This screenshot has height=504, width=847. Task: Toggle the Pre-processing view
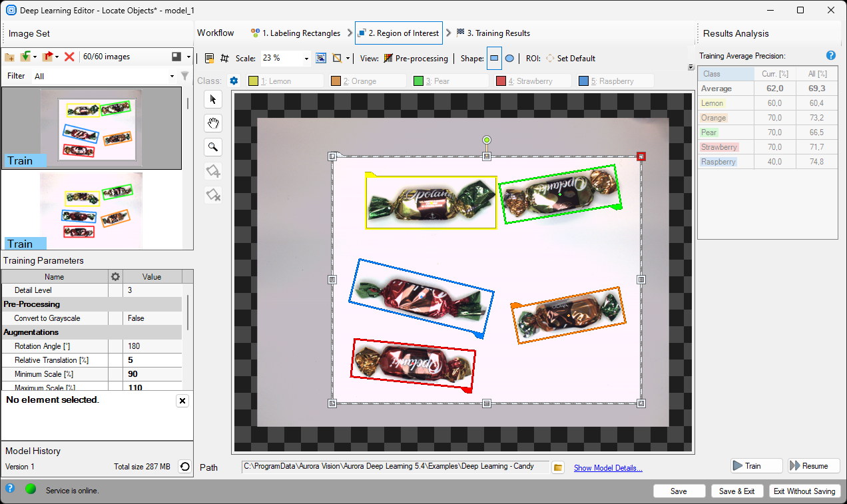416,59
